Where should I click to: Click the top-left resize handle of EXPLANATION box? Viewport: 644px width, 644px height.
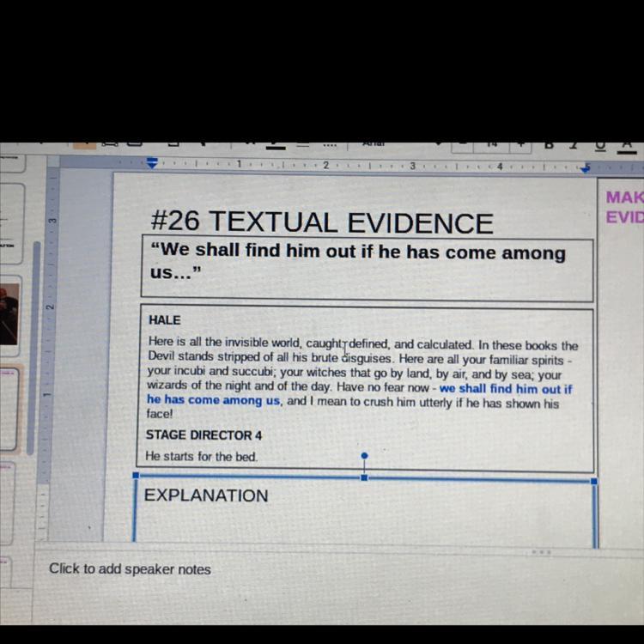click(x=136, y=475)
